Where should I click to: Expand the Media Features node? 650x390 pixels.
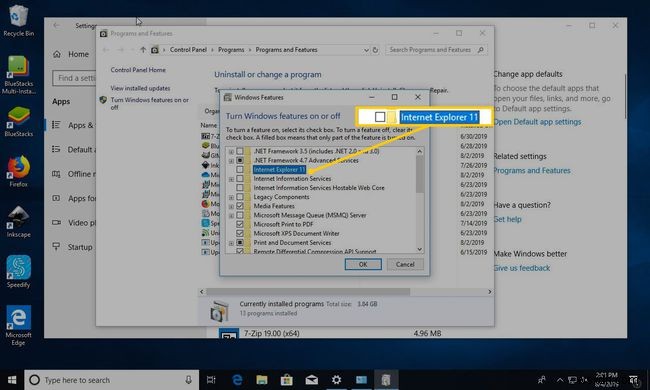click(x=231, y=206)
